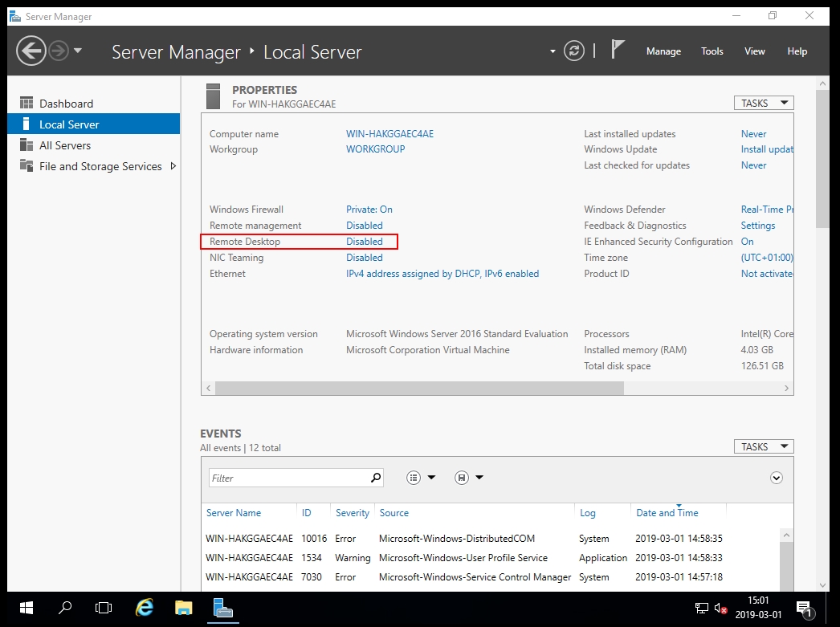Open the Properties TASKS dropdown
This screenshot has height=627, width=840.
coord(764,103)
